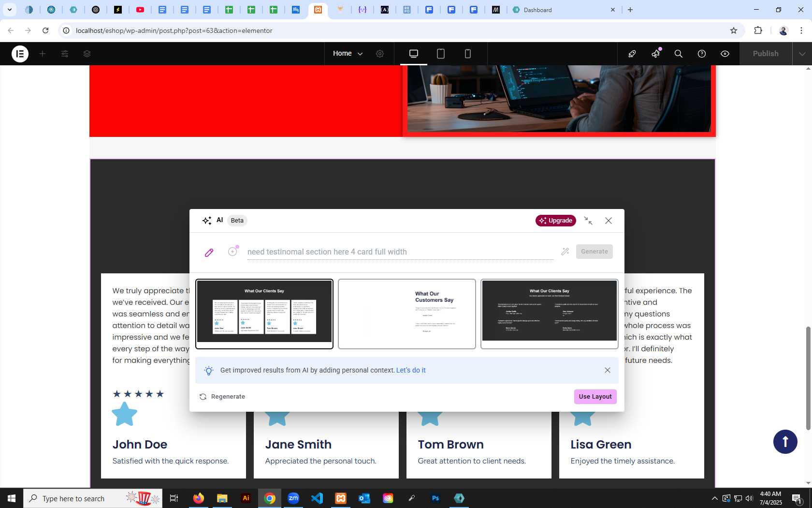The height and width of the screenshot is (508, 812).
Task: Select the dark text-grid testimonial layout
Action: click(x=550, y=314)
